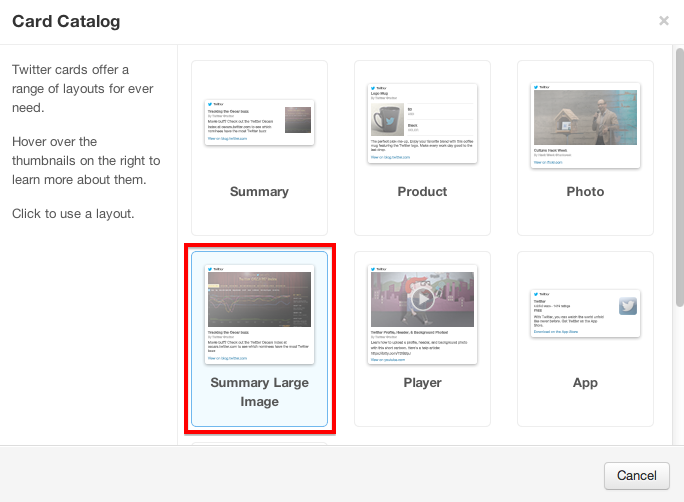Choose the Player card label

[x=422, y=383]
